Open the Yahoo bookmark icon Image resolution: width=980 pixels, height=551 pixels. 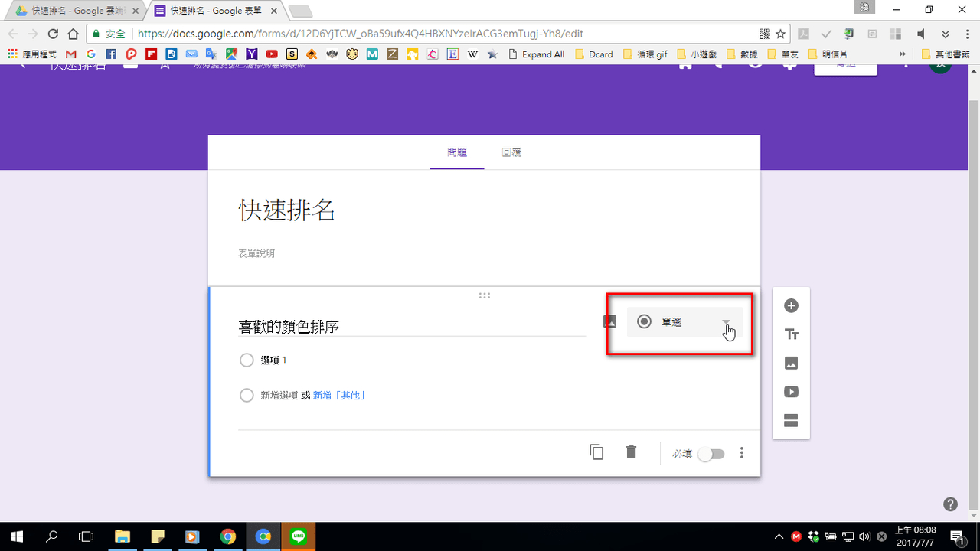pos(251,54)
